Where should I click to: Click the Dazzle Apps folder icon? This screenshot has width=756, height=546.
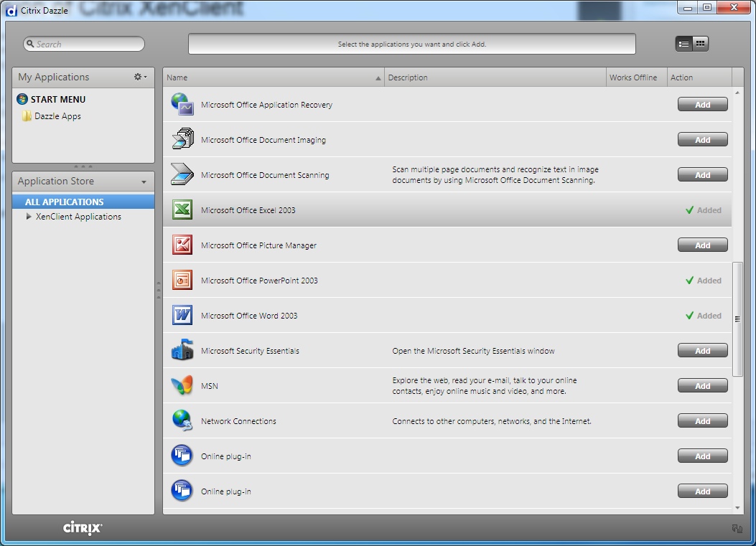click(x=27, y=116)
